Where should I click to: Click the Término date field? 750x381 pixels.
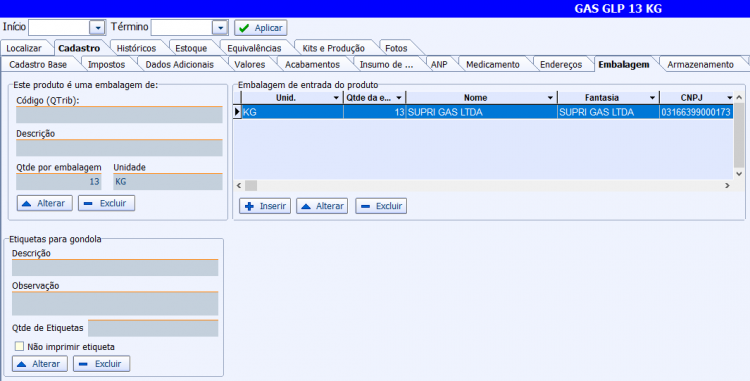coord(182,28)
